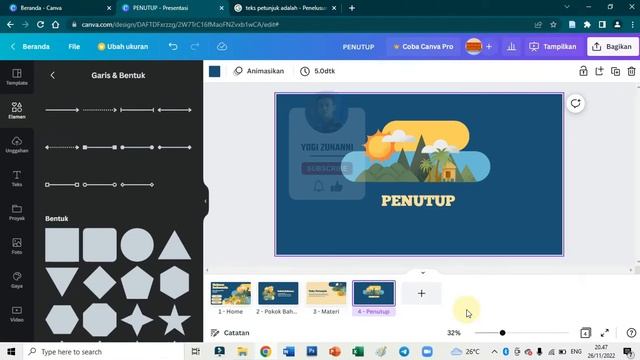
Task: Open Windows Start menu
Action: click(11, 351)
